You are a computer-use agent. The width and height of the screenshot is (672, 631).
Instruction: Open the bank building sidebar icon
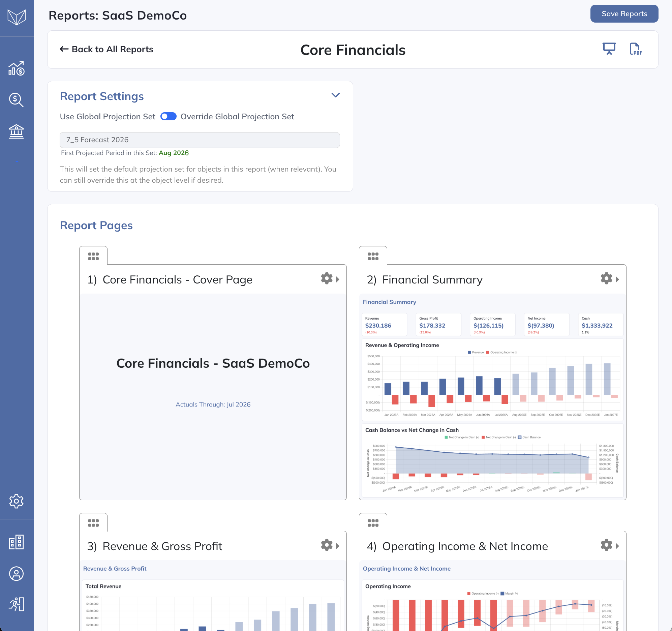pyautogui.click(x=16, y=131)
